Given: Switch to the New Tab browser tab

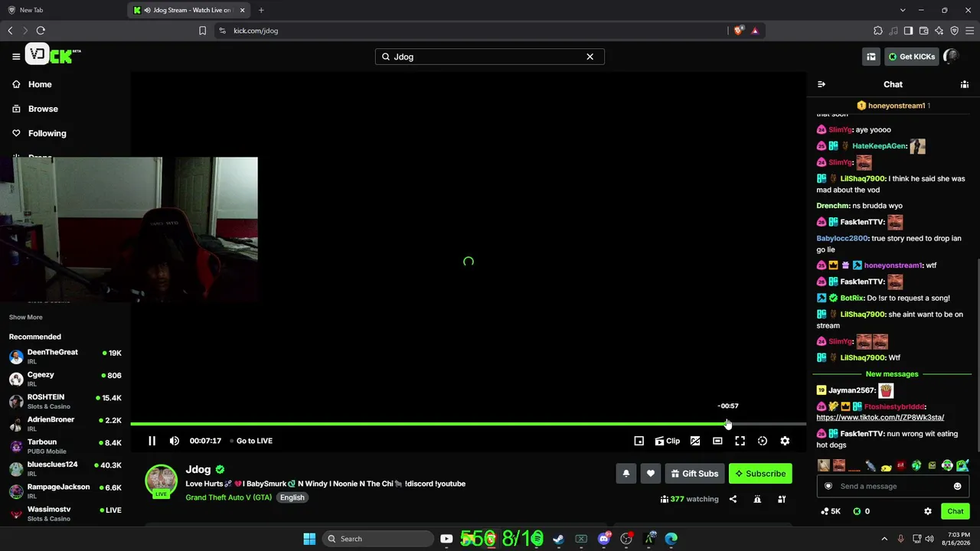Looking at the screenshot, I should coord(63,10).
